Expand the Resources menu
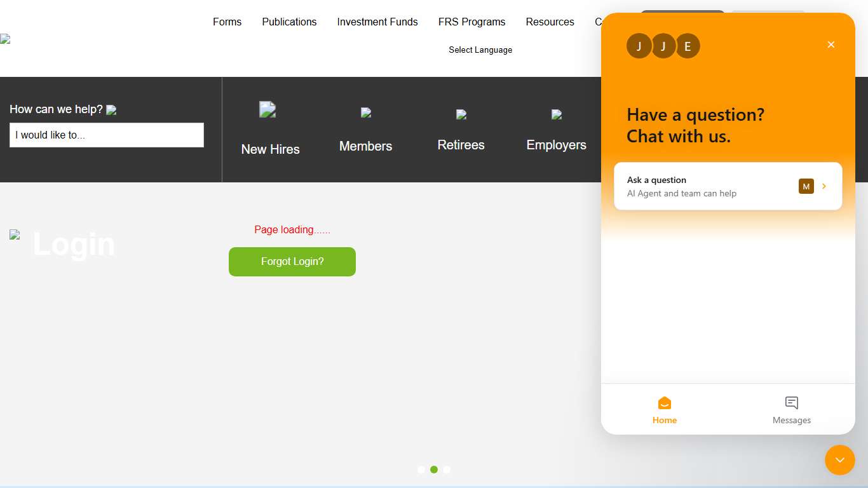868x488 pixels. pyautogui.click(x=550, y=22)
